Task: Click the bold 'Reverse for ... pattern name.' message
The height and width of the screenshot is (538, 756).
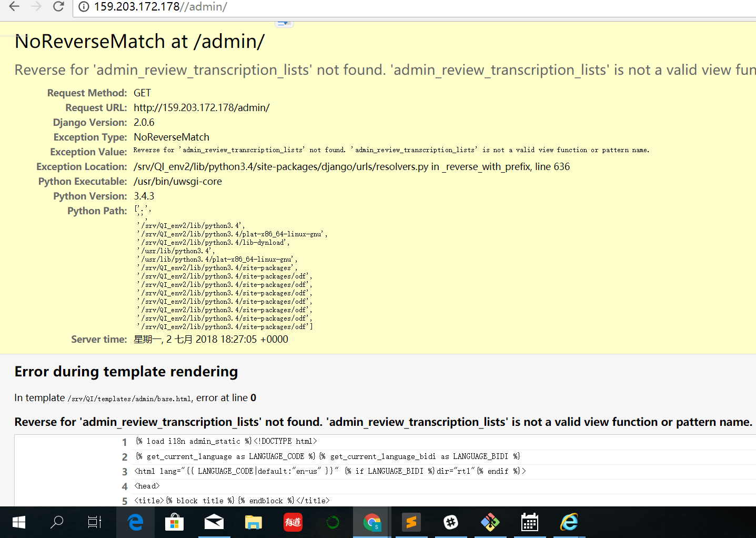Action: pos(383,422)
